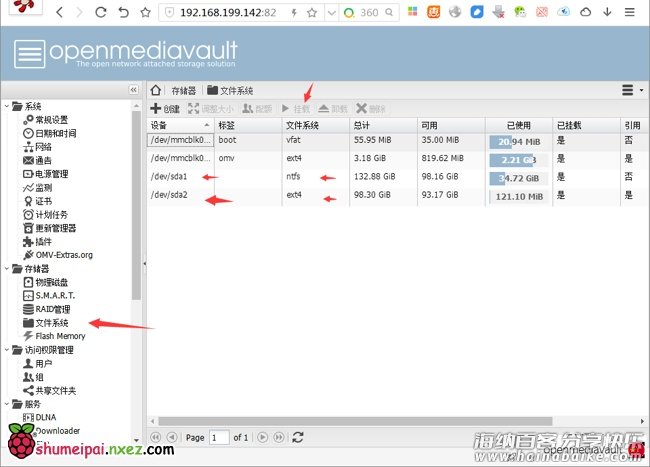
Task: Click the unmount toolbar button
Action: [333, 109]
